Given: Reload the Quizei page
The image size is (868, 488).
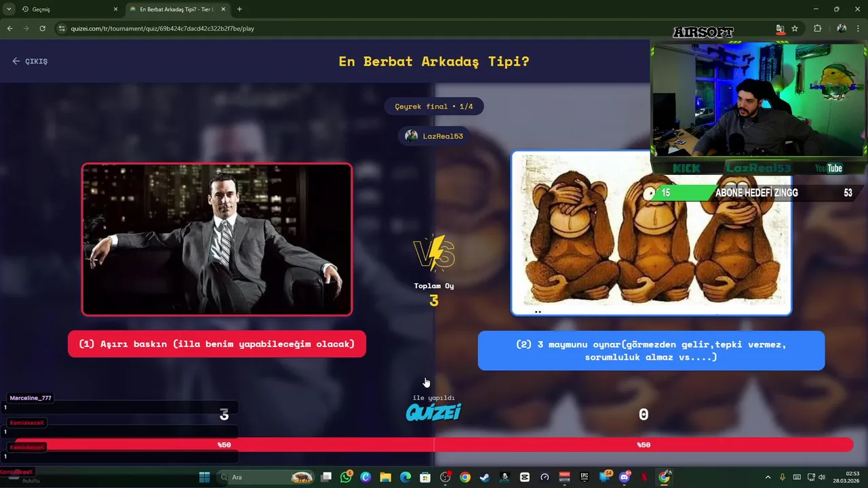Looking at the screenshot, I should [42, 28].
